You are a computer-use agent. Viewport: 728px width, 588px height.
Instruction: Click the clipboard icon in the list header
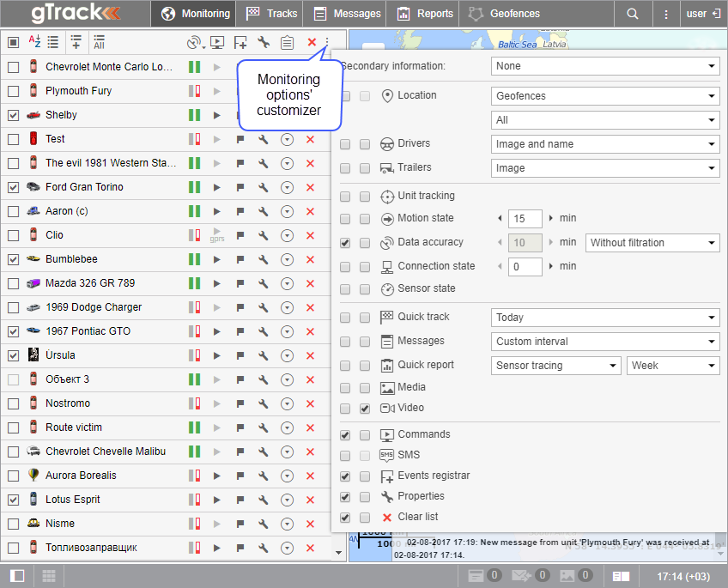(287, 42)
